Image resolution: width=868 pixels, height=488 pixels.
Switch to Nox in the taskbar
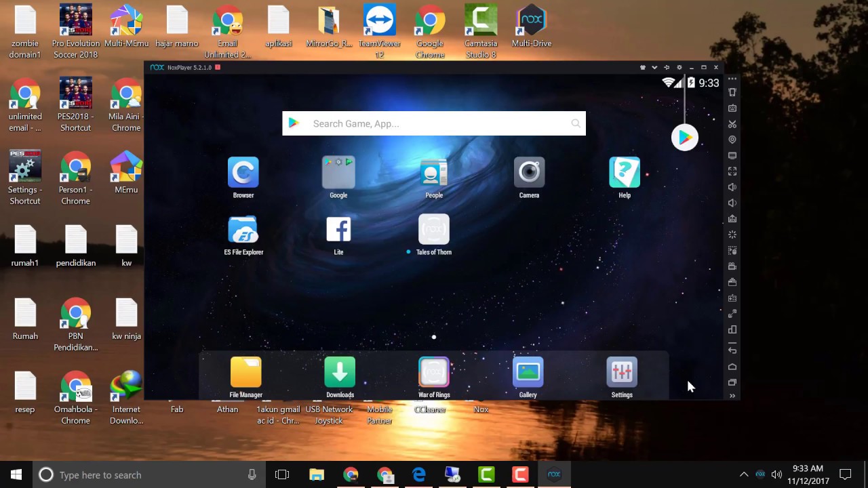coord(554,474)
